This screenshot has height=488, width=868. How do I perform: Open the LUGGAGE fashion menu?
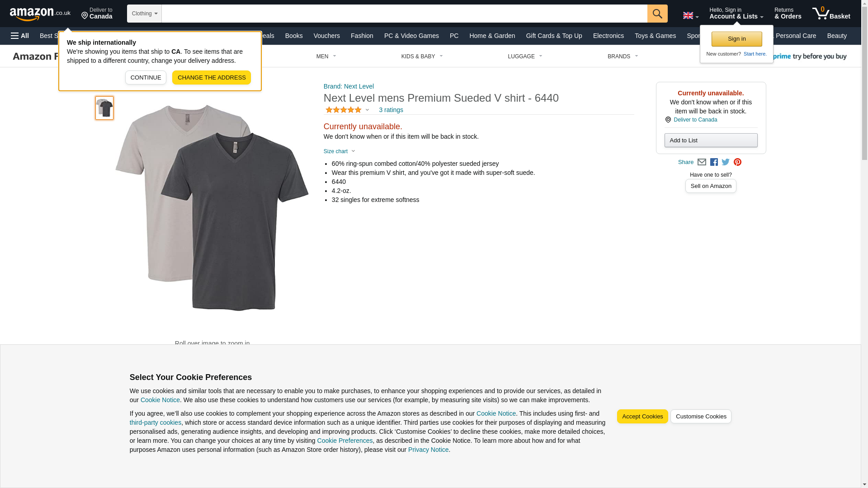(524, 56)
